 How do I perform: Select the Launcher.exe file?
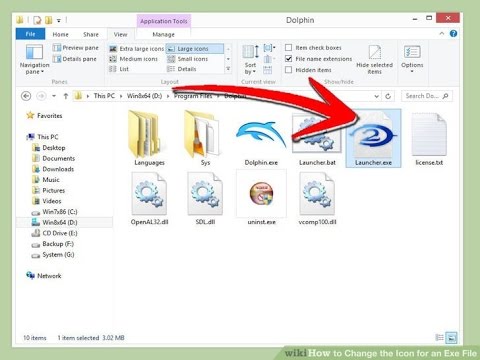click(x=373, y=138)
